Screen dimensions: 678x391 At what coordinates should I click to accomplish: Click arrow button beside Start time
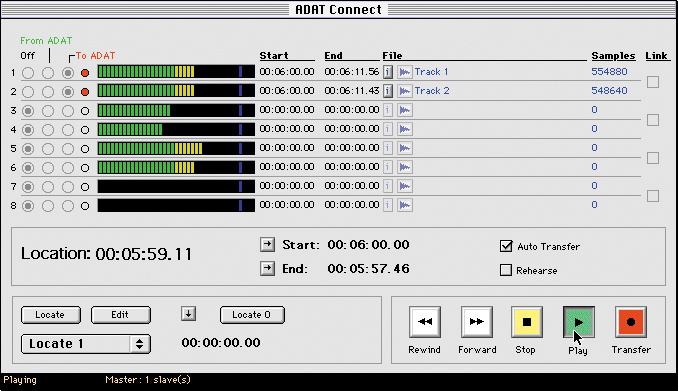268,244
